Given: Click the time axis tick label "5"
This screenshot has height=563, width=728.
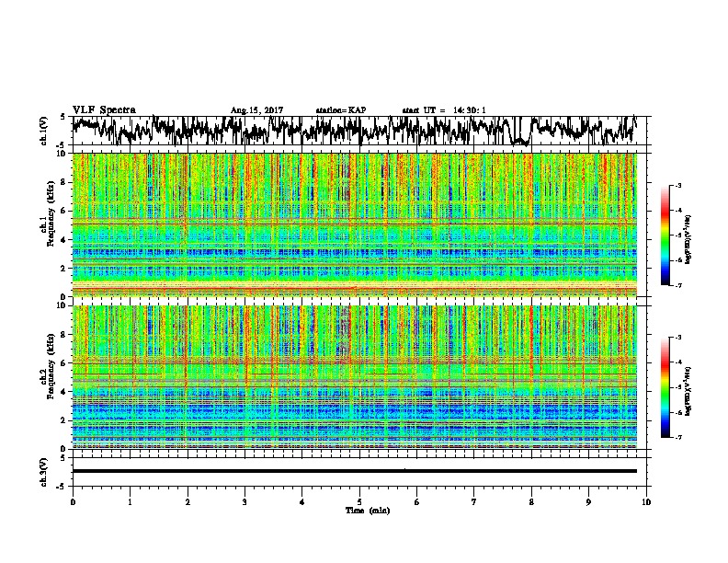Looking at the screenshot, I should pyautogui.click(x=359, y=502).
